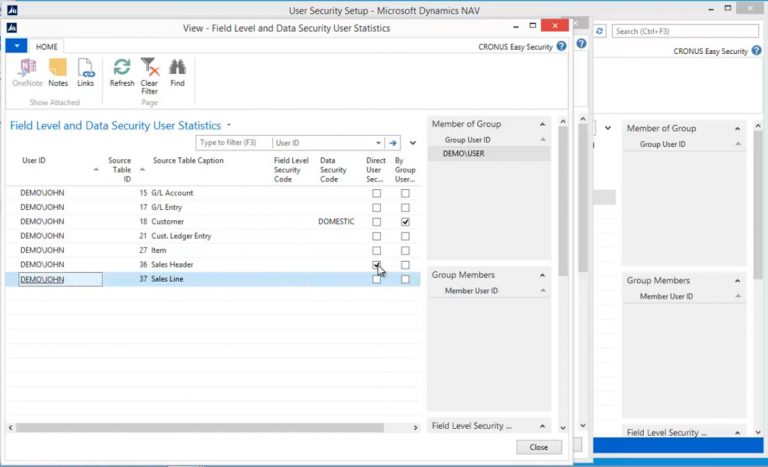The height and width of the screenshot is (467, 768).
Task: Collapse the Member of Group factbox
Action: pyautogui.click(x=543, y=124)
